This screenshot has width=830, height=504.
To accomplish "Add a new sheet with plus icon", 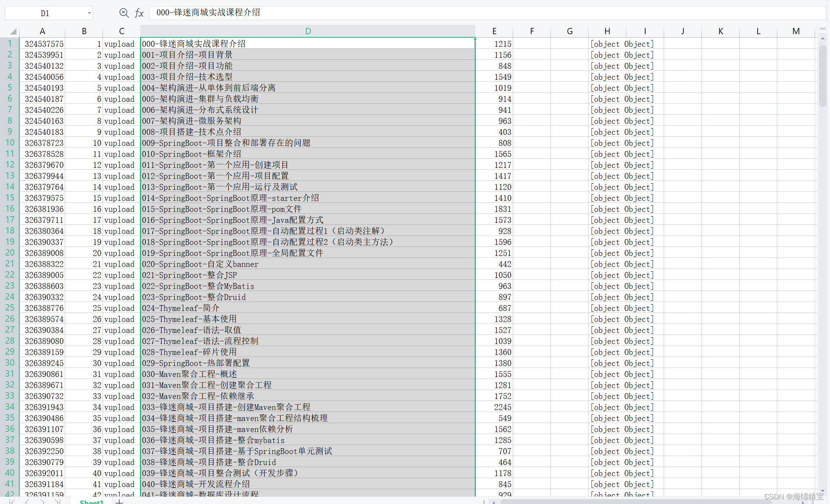I will click(x=119, y=502).
